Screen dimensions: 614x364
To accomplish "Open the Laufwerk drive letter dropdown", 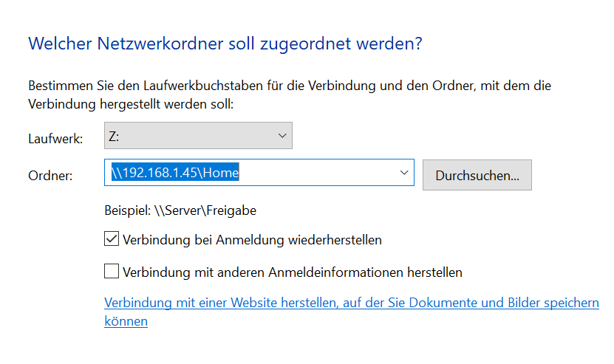I will (198, 136).
